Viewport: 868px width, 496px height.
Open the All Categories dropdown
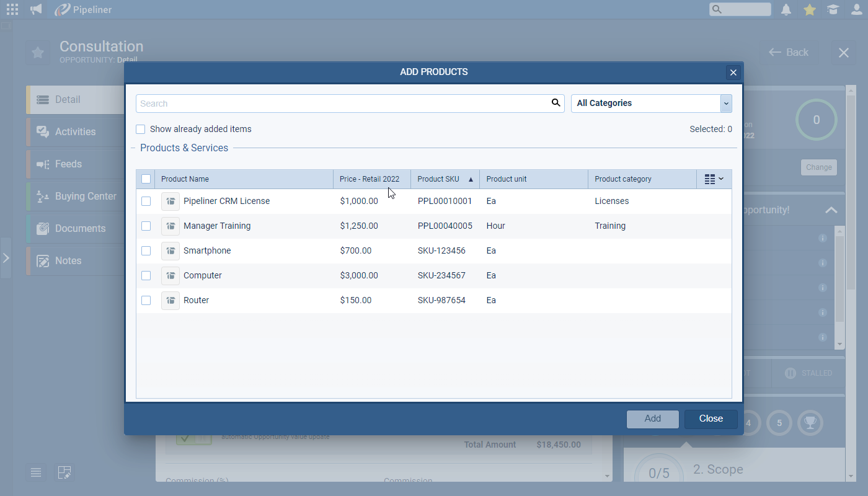[x=725, y=103]
